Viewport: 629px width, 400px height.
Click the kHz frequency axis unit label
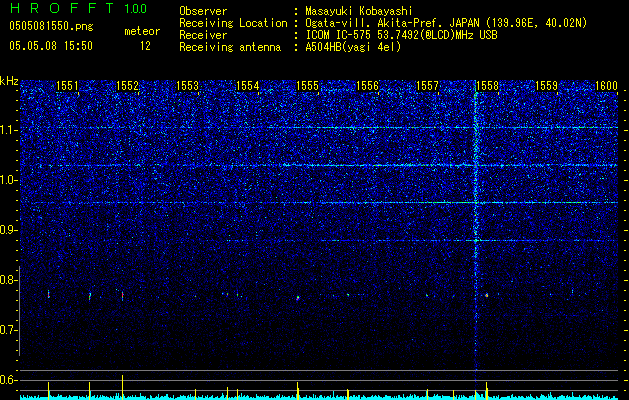click(x=9, y=81)
